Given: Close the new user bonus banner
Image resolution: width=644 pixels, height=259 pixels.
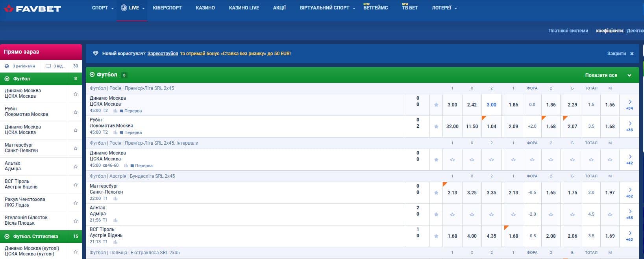Looking at the screenshot, I should click(632, 54).
